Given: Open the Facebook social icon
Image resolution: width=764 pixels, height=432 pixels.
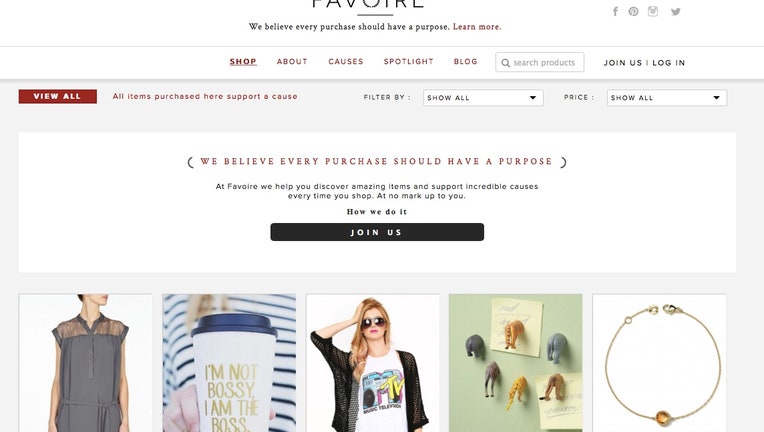Looking at the screenshot, I should pos(615,12).
